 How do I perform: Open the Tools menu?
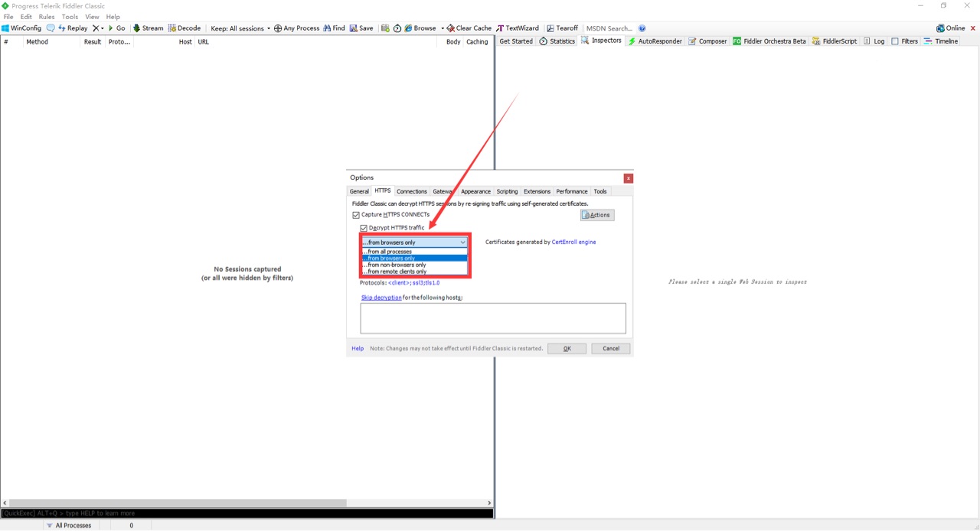pos(70,16)
